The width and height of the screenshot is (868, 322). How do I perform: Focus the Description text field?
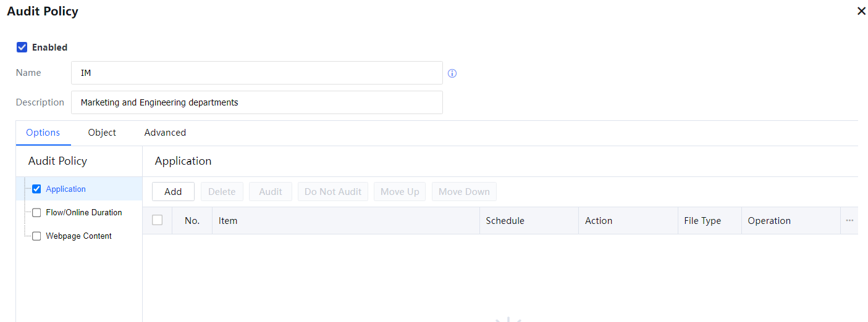tap(256, 102)
